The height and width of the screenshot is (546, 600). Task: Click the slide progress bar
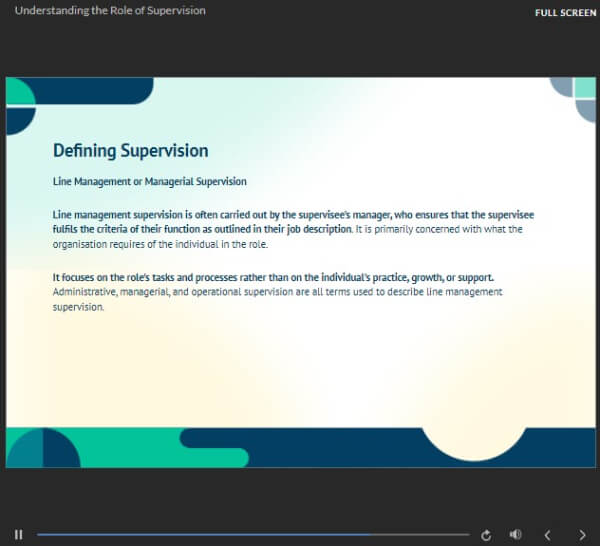coord(253,535)
